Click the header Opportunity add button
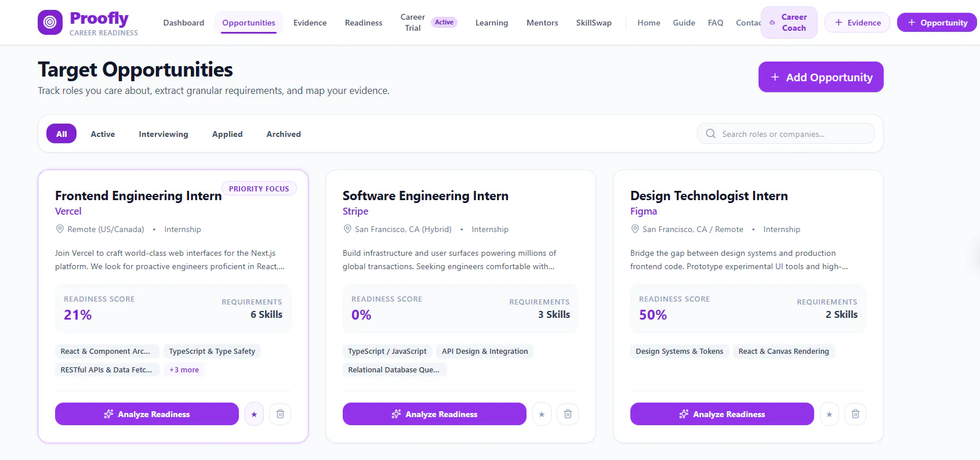 pos(937,23)
